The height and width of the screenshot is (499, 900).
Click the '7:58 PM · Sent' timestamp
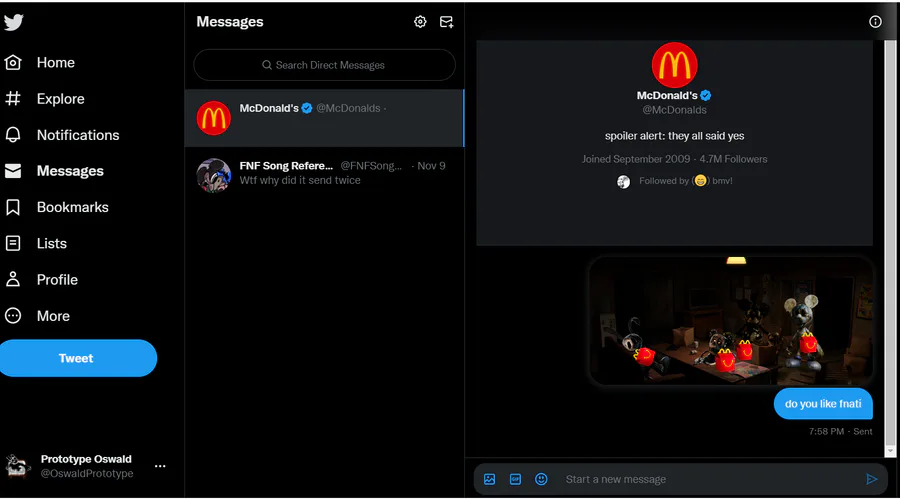(840, 431)
